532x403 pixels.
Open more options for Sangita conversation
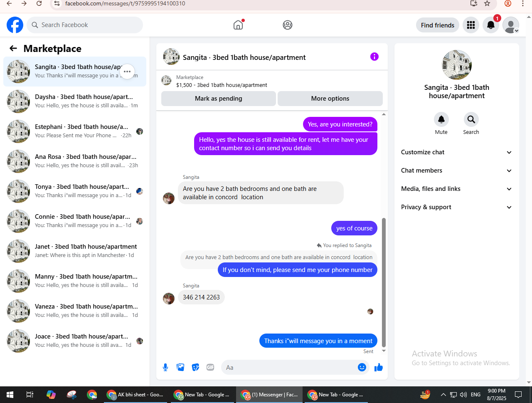click(127, 72)
